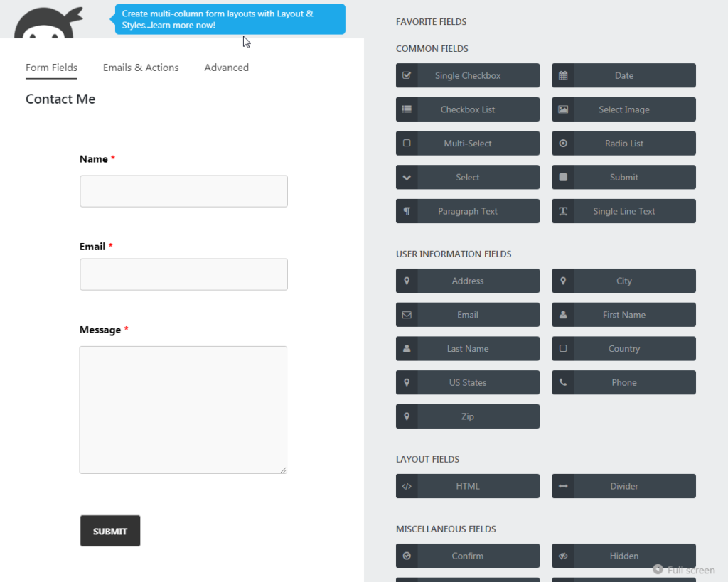Click the Zip map pin icon
This screenshot has width=728, height=582.
(407, 416)
